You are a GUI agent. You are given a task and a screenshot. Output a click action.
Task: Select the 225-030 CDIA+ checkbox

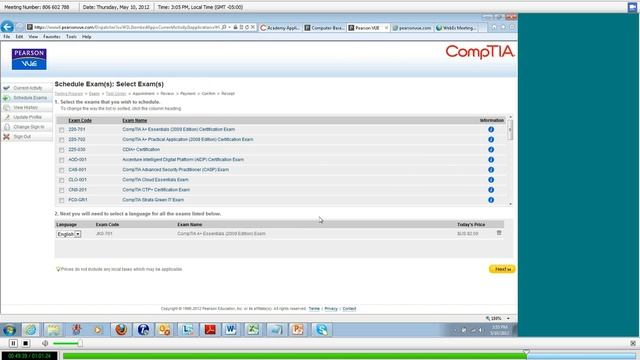(62, 150)
